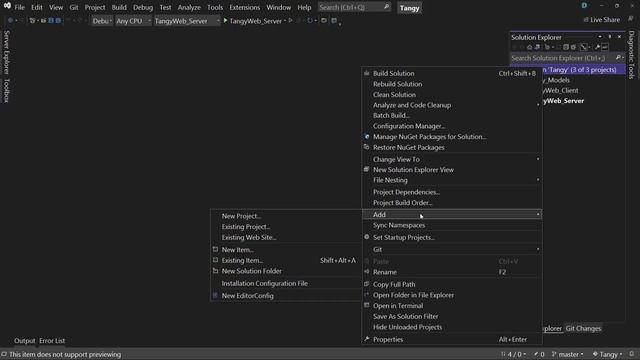Click the Collapse All icon in Solution Explorer

(566, 47)
